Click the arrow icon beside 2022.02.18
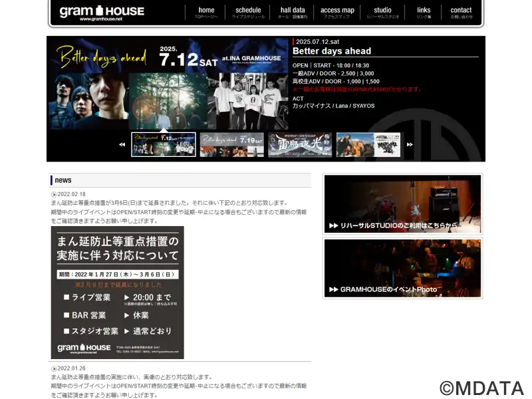Viewport: 532px width, 399px height. click(x=54, y=194)
